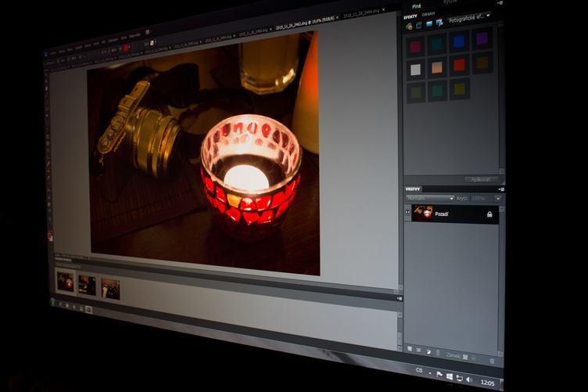The height and width of the screenshot is (392, 588).
Task: Show the Layer Styles category icon
Action: 419,25
